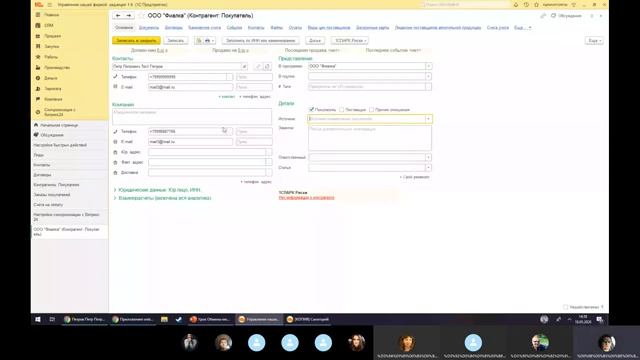
Task: Open Синхронизация с Битрикс24 section
Action: (x=59, y=112)
